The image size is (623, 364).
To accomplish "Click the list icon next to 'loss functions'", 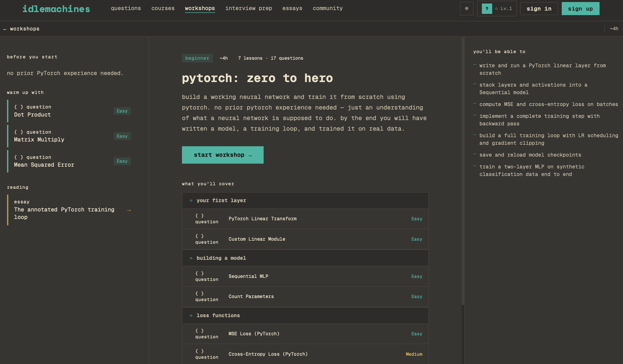I will 191,316.
